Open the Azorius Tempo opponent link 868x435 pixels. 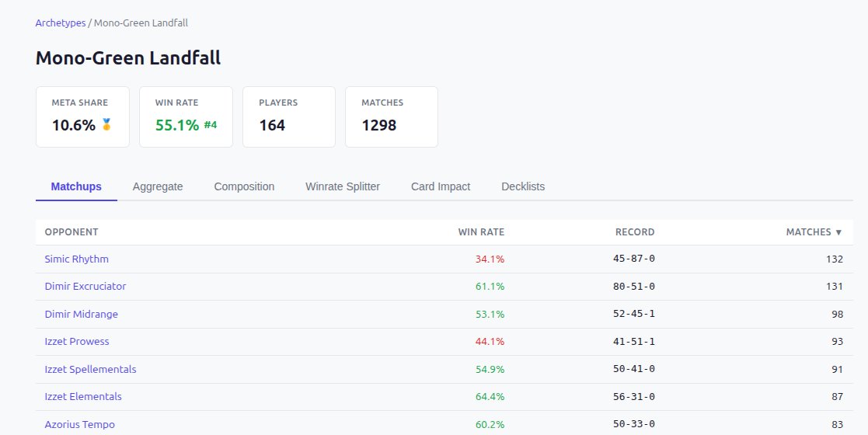(80, 424)
